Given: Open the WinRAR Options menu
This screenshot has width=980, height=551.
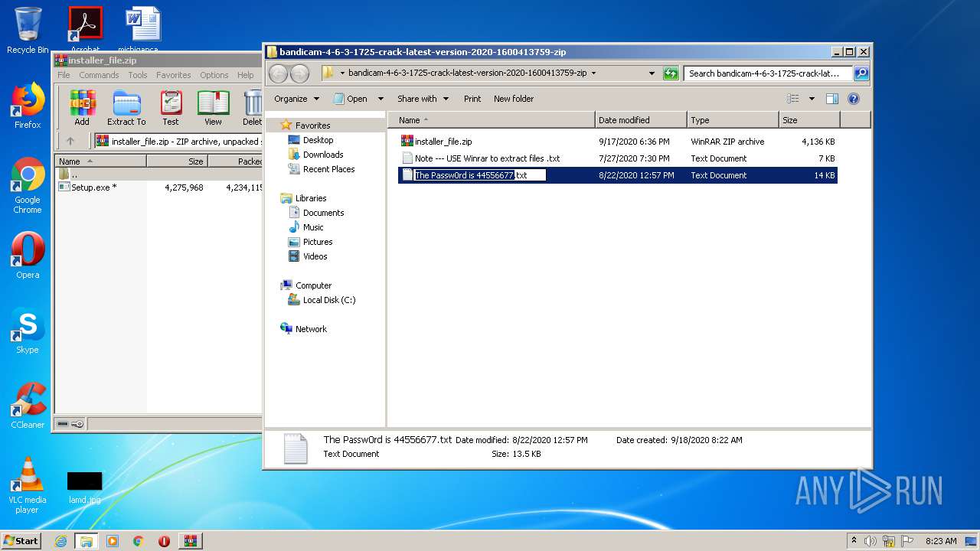Looking at the screenshot, I should pyautogui.click(x=214, y=75).
